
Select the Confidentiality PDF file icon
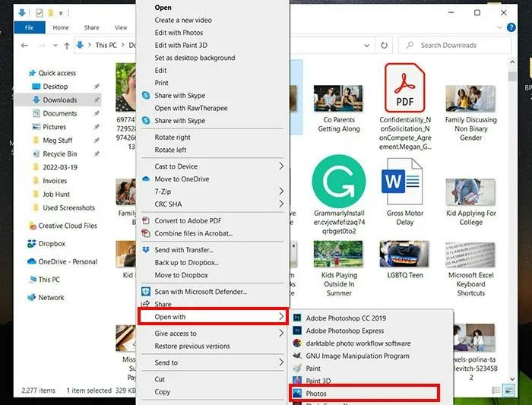pos(404,88)
